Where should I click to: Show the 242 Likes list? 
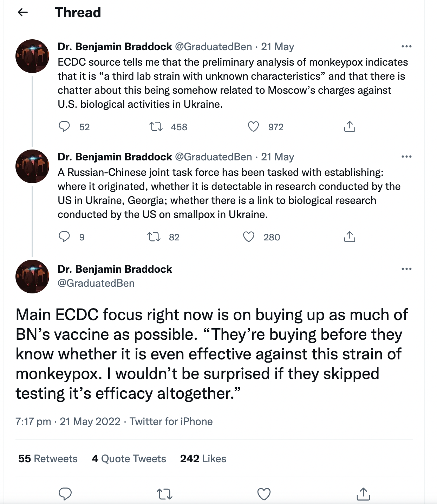[x=203, y=459]
